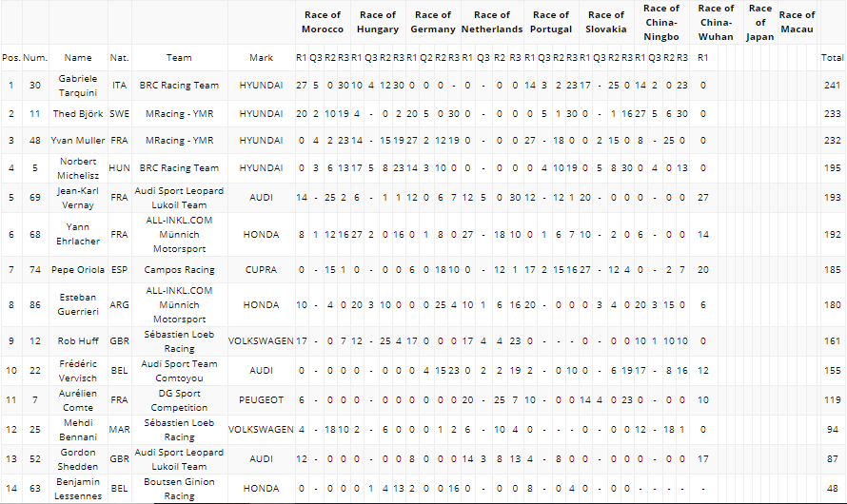The height and width of the screenshot is (504, 847).
Task: Click Benjamin Lessennes's total of 48
Action: pos(832,489)
